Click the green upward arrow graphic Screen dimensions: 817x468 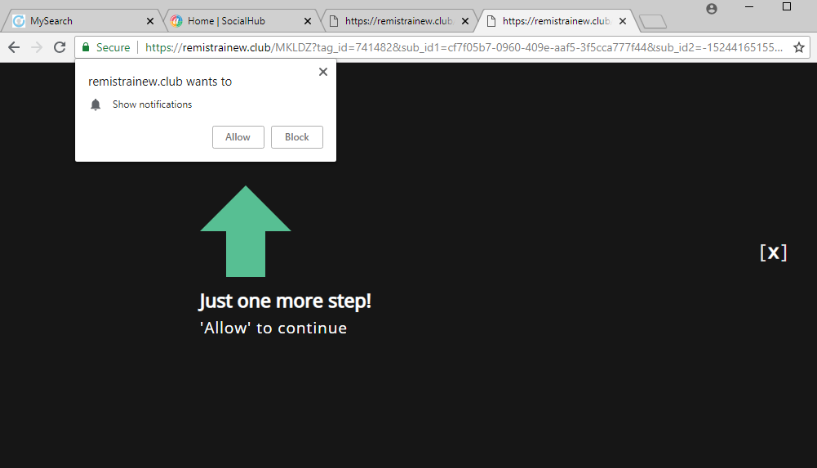click(x=245, y=231)
